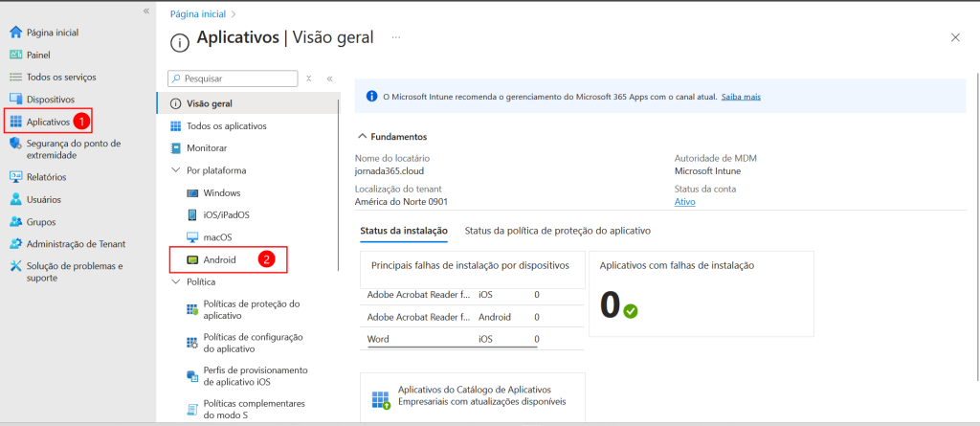
Task: Click the Relatórios icon
Action: 16,177
